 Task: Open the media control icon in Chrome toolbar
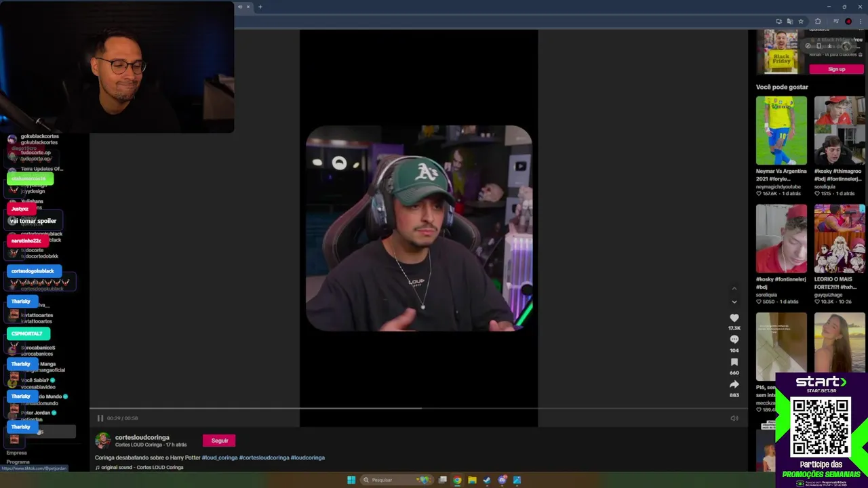tap(835, 21)
